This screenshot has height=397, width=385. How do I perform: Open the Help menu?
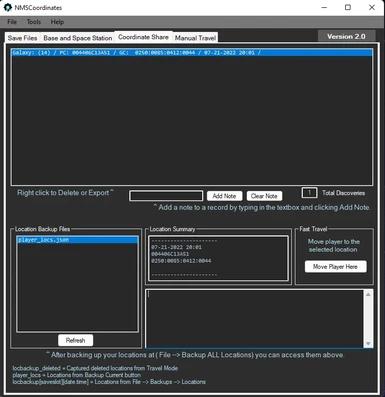click(57, 22)
